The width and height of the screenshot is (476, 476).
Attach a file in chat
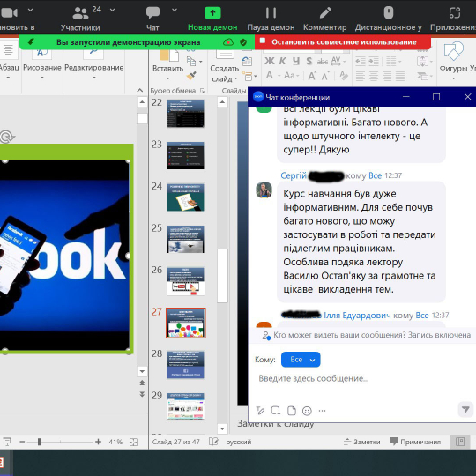292,411
